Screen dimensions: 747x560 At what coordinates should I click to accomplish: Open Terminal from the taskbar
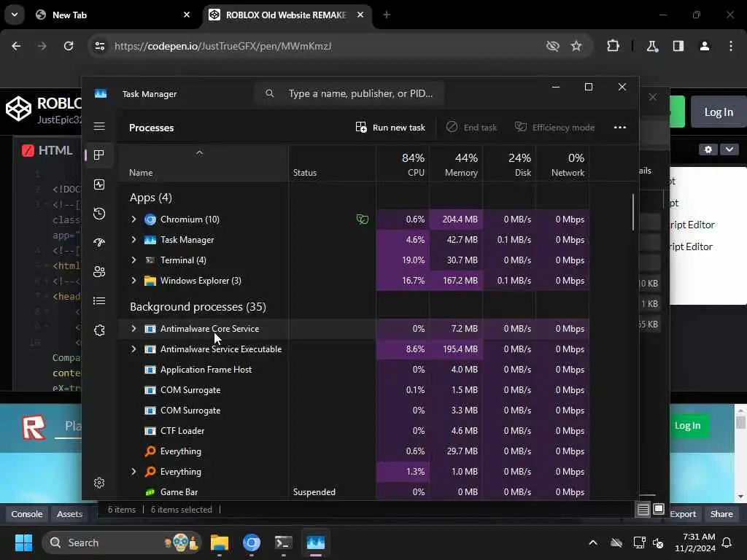point(284,542)
